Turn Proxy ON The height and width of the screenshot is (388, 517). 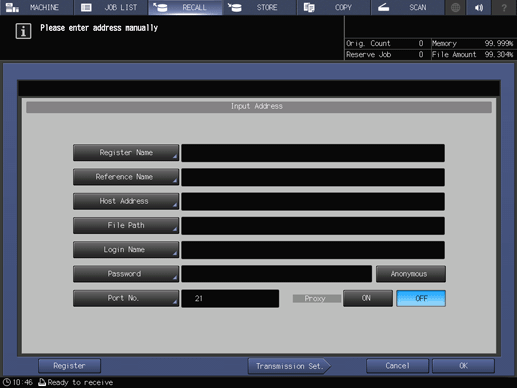(x=368, y=298)
